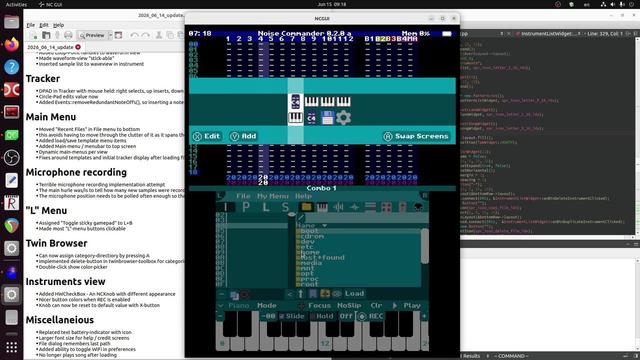Toggle the Hold checkbox
The width and height of the screenshot is (640, 360).
(x=322, y=316)
